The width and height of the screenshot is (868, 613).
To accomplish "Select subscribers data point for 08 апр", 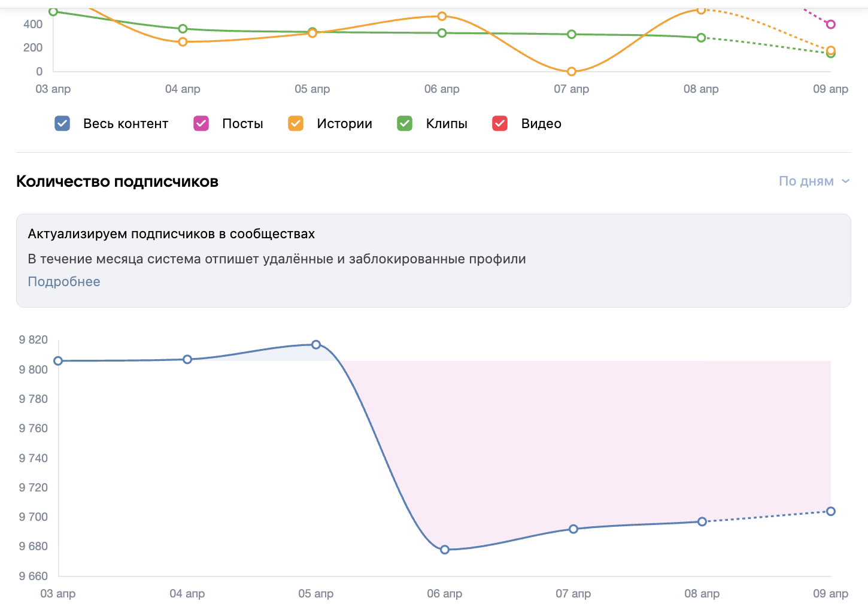I will coord(702,521).
